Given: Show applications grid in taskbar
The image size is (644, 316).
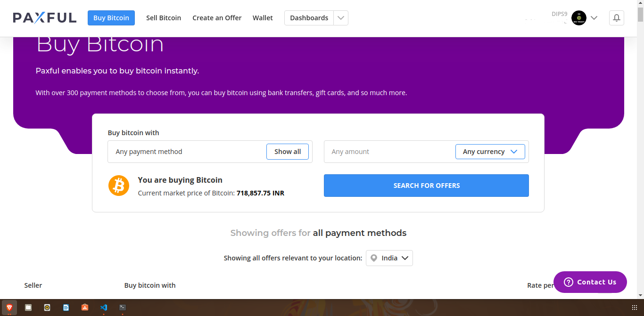Looking at the screenshot, I should 634,308.
